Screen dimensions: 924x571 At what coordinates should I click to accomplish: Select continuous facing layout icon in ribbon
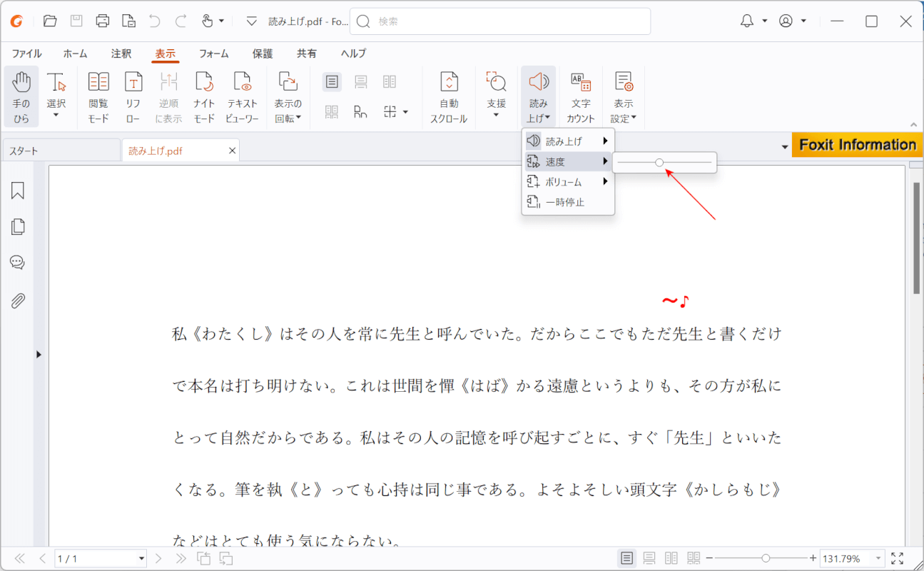(332, 112)
